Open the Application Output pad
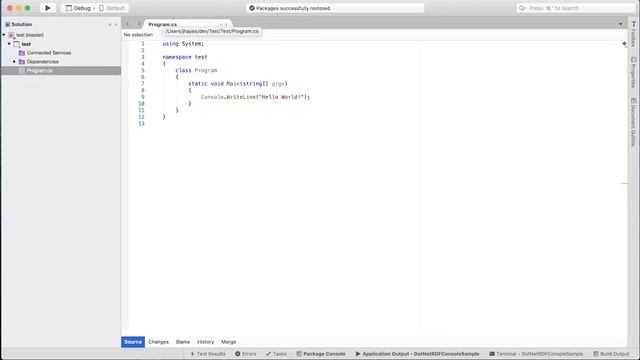 pos(417,354)
